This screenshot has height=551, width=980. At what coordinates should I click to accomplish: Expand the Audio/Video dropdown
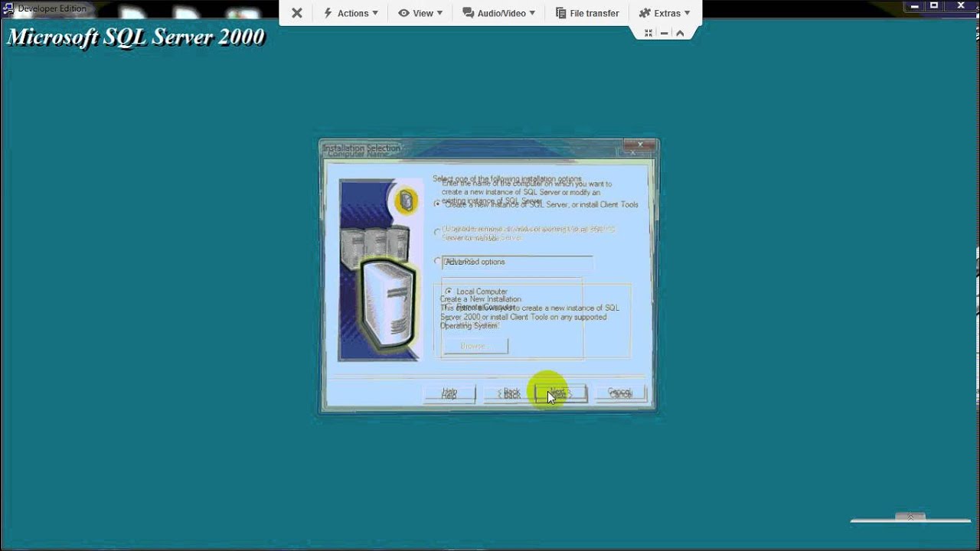pyautogui.click(x=498, y=13)
